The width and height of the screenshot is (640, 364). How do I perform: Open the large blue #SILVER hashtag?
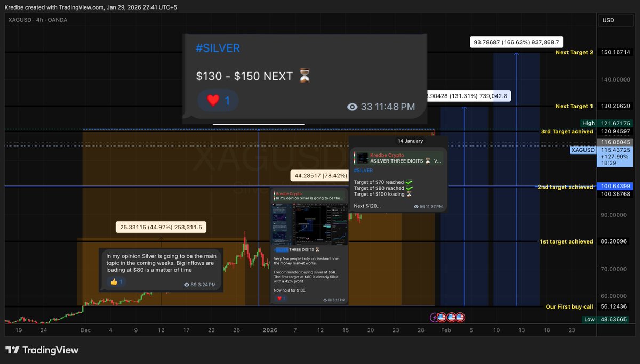pyautogui.click(x=218, y=48)
